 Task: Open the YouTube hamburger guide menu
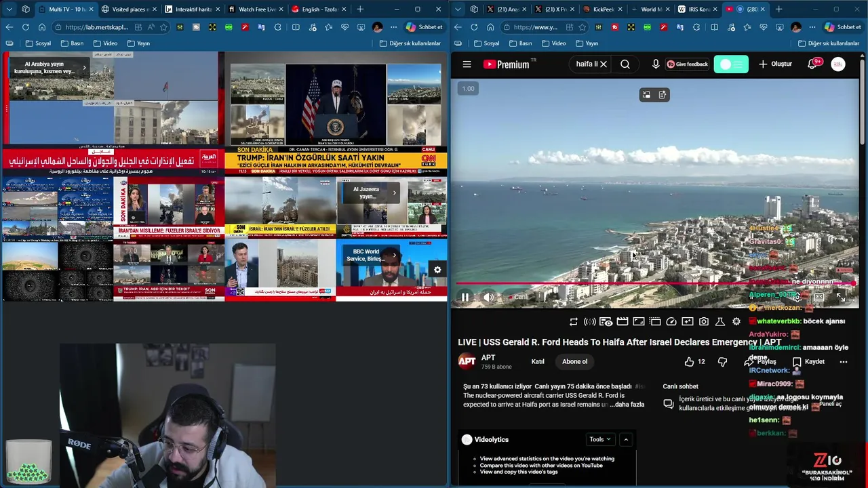coord(467,64)
